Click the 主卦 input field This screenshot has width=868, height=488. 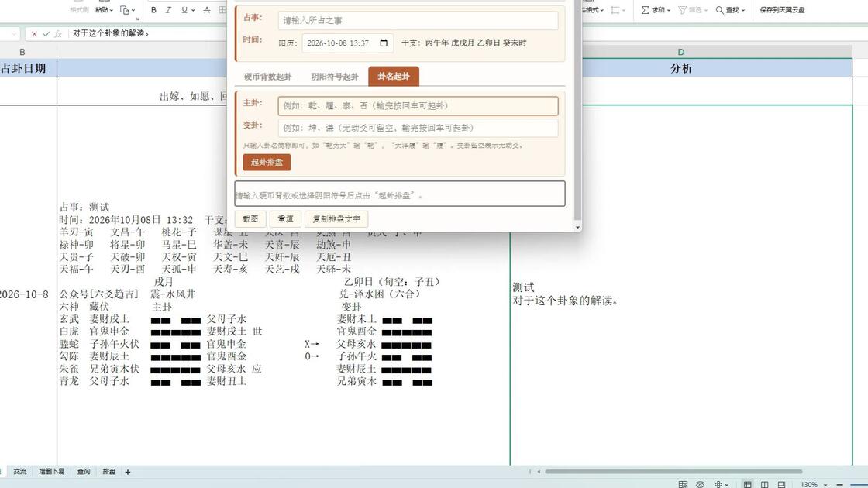(x=418, y=105)
